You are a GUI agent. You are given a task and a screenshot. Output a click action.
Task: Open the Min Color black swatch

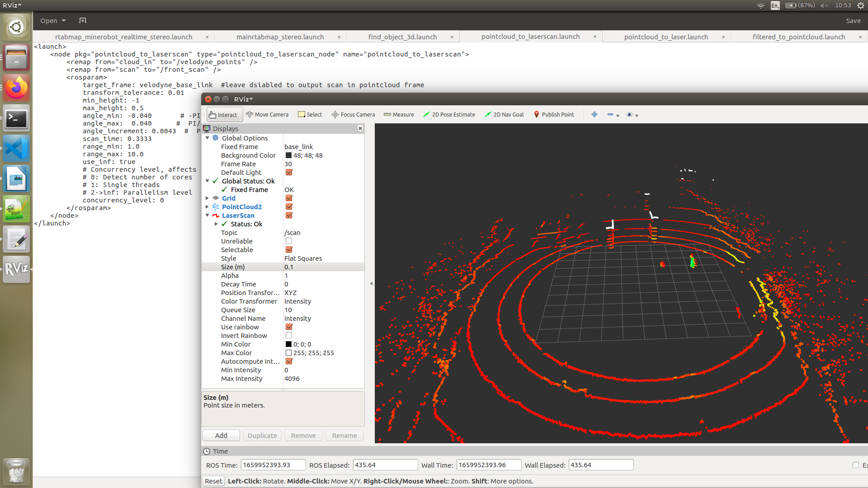[288, 344]
